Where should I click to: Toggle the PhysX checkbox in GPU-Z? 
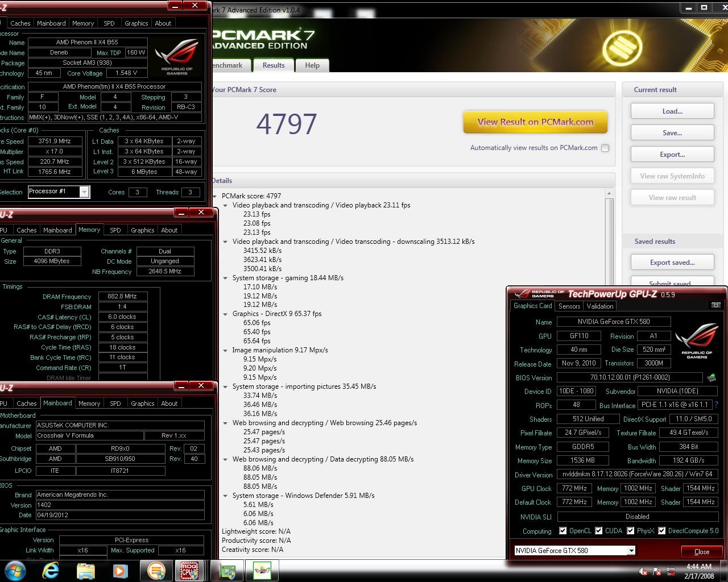pyautogui.click(x=631, y=531)
